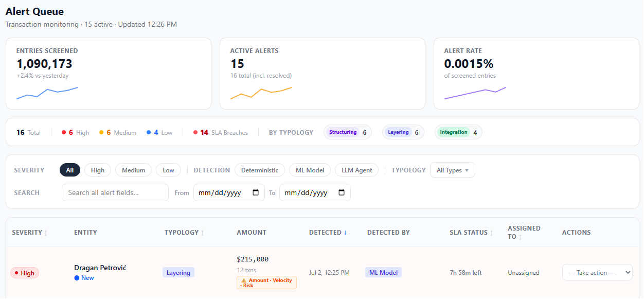Sort by Severity column arrows
The width and height of the screenshot is (644, 299).
click(46, 233)
